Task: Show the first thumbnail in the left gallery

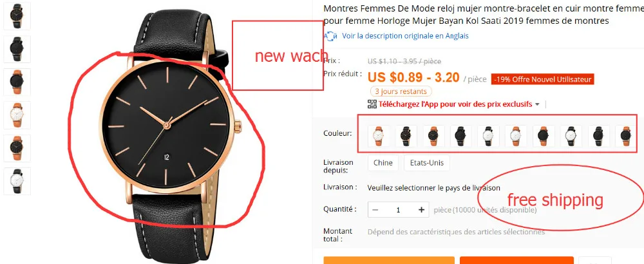Action: coord(17,15)
